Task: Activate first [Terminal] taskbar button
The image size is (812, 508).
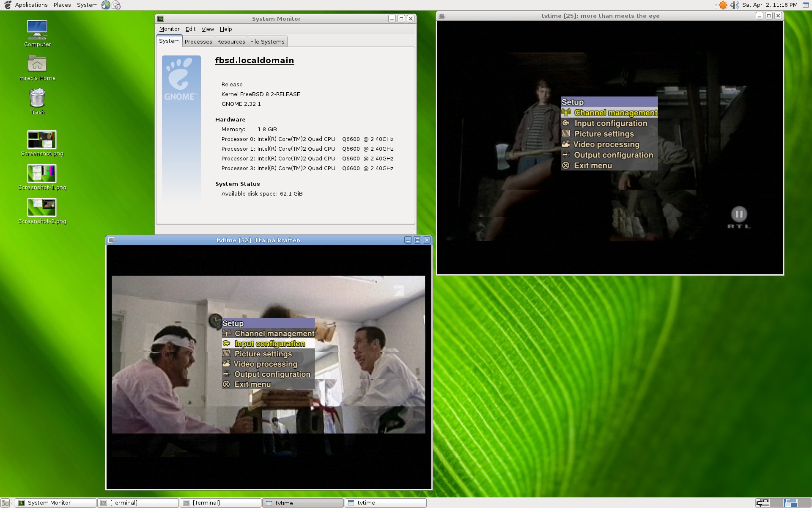Action: coord(138,503)
